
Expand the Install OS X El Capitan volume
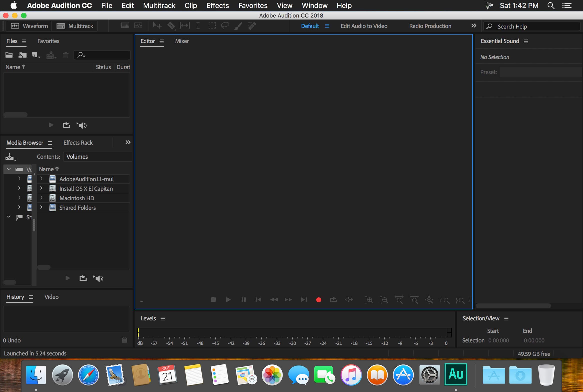coord(41,188)
